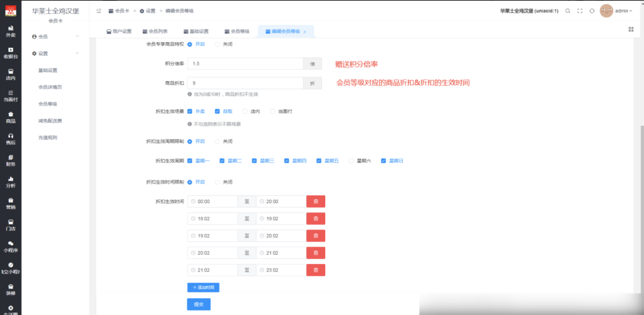The height and width of the screenshot is (315, 644).
Task: Click the admin avatar picture
Action: click(606, 11)
